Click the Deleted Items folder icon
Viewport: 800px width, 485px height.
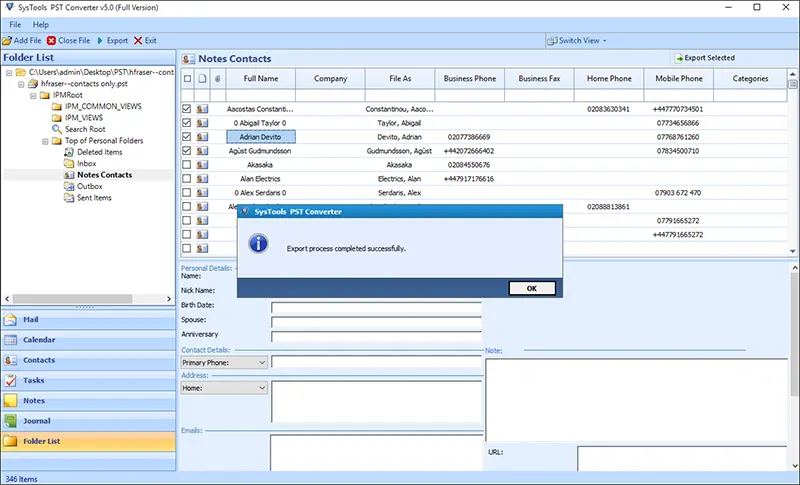coord(69,152)
